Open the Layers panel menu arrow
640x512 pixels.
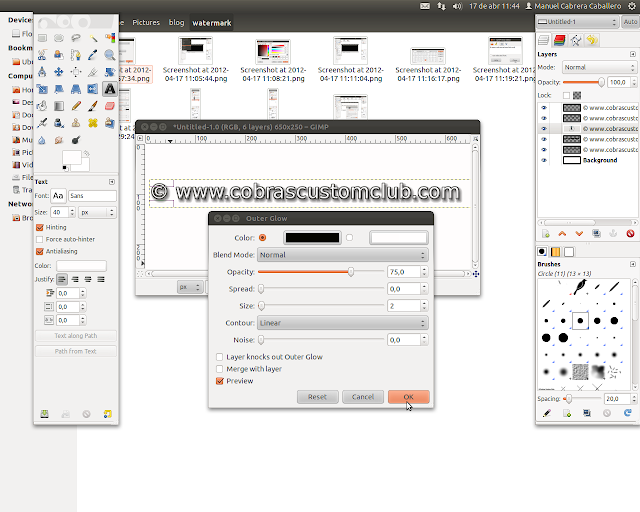point(633,54)
